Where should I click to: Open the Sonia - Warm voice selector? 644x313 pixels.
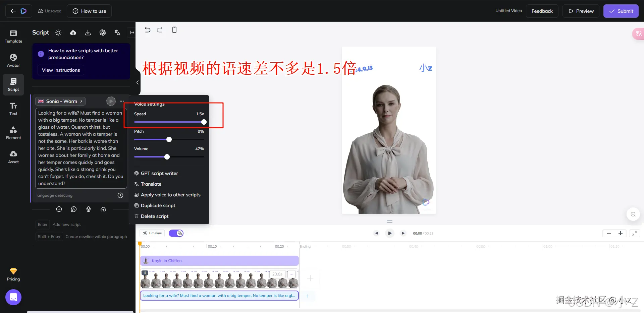point(60,101)
